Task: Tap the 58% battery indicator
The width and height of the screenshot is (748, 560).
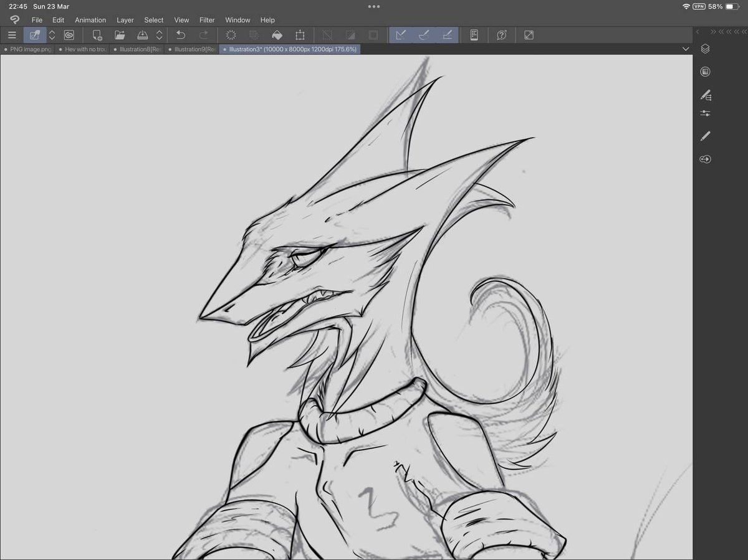Action: (724, 6)
